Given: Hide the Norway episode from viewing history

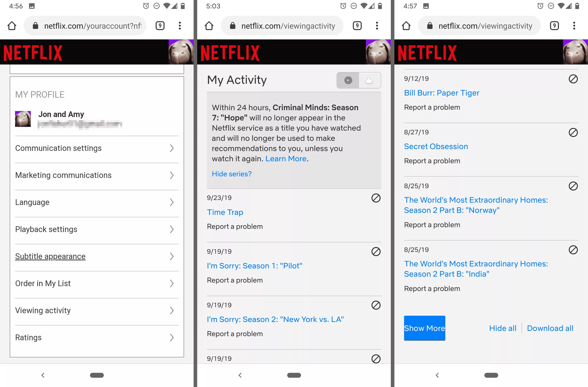Looking at the screenshot, I should 573,186.
